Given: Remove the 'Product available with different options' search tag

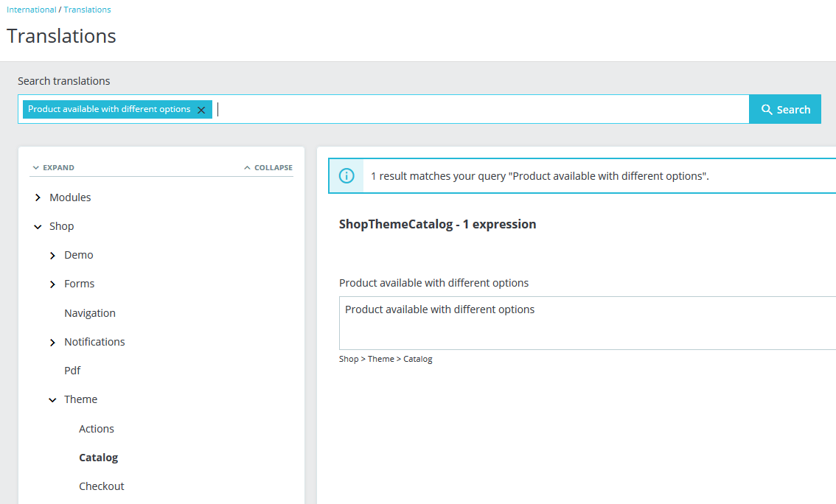Looking at the screenshot, I should click(201, 110).
